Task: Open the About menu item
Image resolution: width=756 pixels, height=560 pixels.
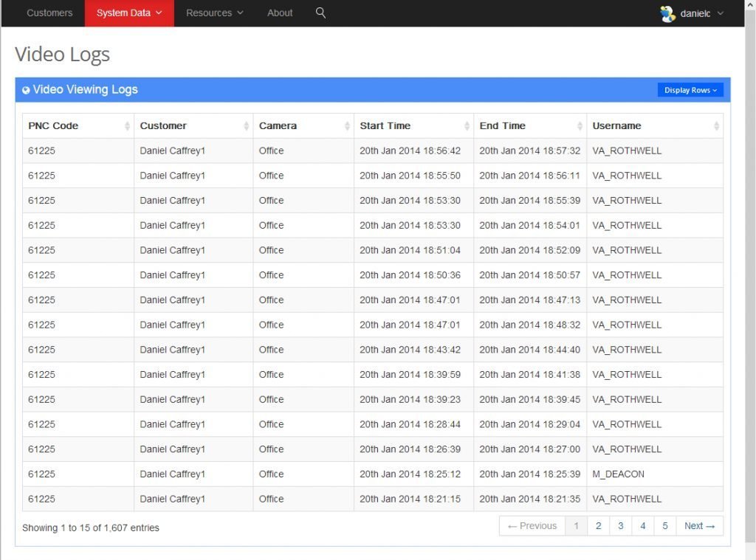Action: (x=279, y=13)
